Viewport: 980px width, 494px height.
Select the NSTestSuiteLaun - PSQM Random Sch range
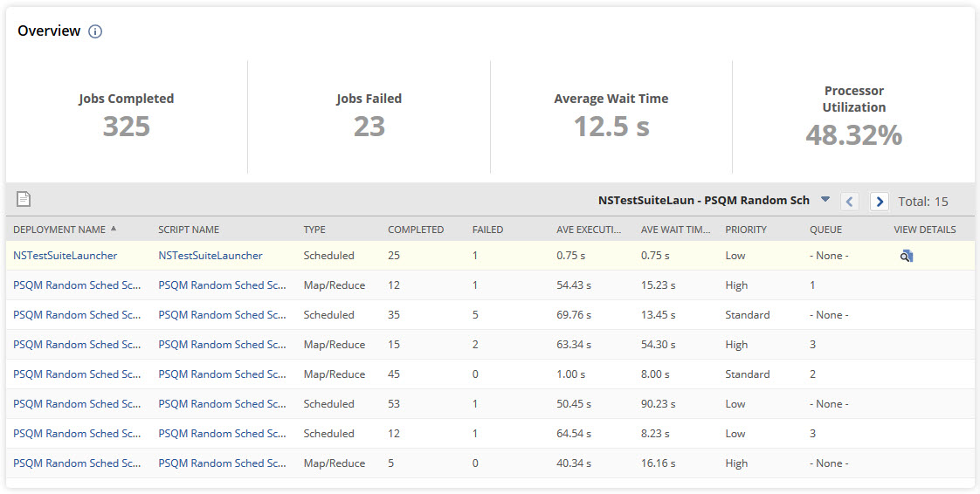703,201
